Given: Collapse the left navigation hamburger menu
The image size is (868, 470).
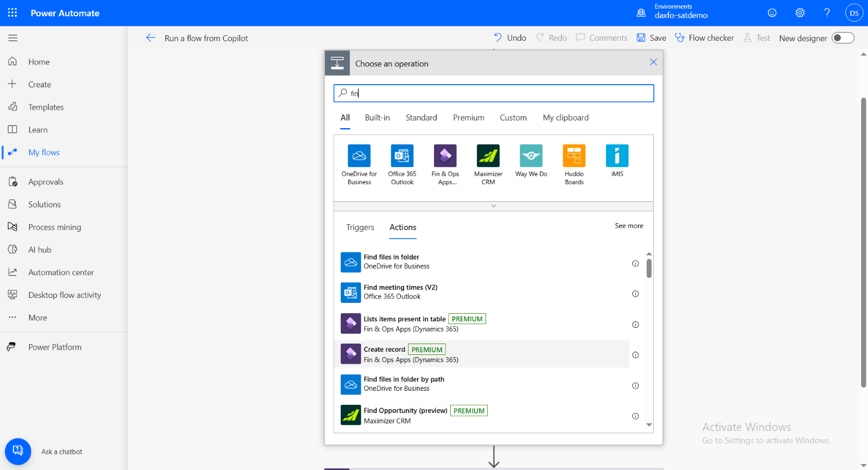Looking at the screenshot, I should (13, 38).
